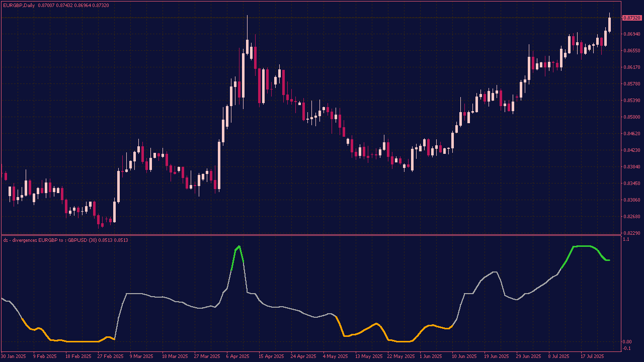644x362 pixels.
Task: Select the flat orange indicator segment in February
Action: (x=80, y=341)
